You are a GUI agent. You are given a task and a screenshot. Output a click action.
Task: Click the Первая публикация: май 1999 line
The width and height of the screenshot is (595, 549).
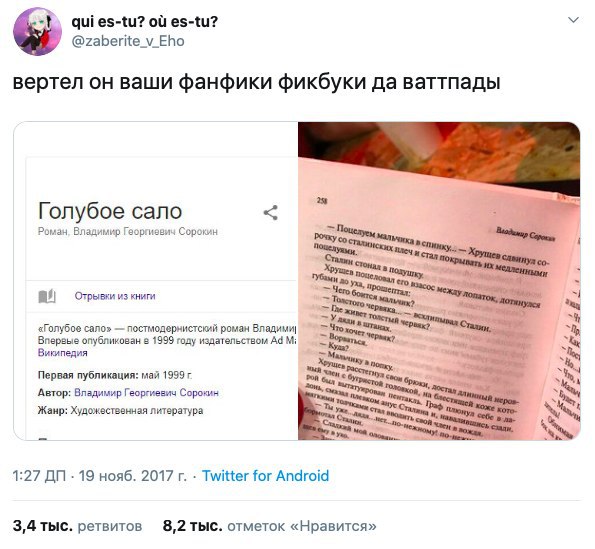[x=115, y=375]
